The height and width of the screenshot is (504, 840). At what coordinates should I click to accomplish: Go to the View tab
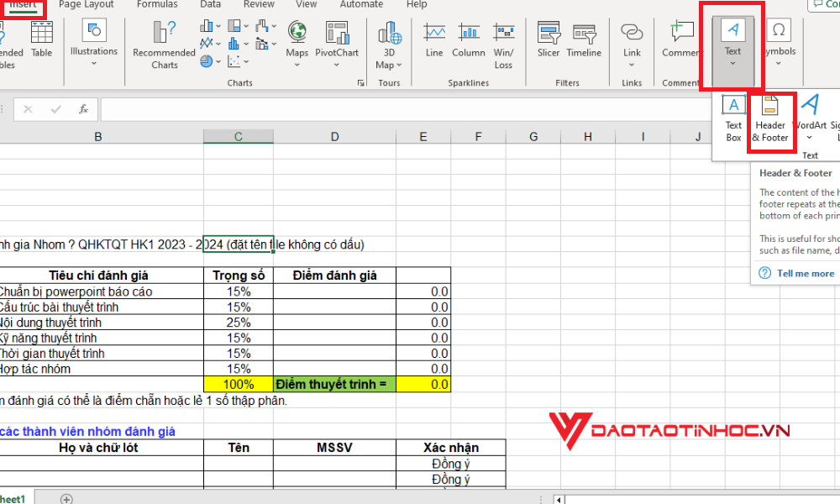click(x=307, y=4)
